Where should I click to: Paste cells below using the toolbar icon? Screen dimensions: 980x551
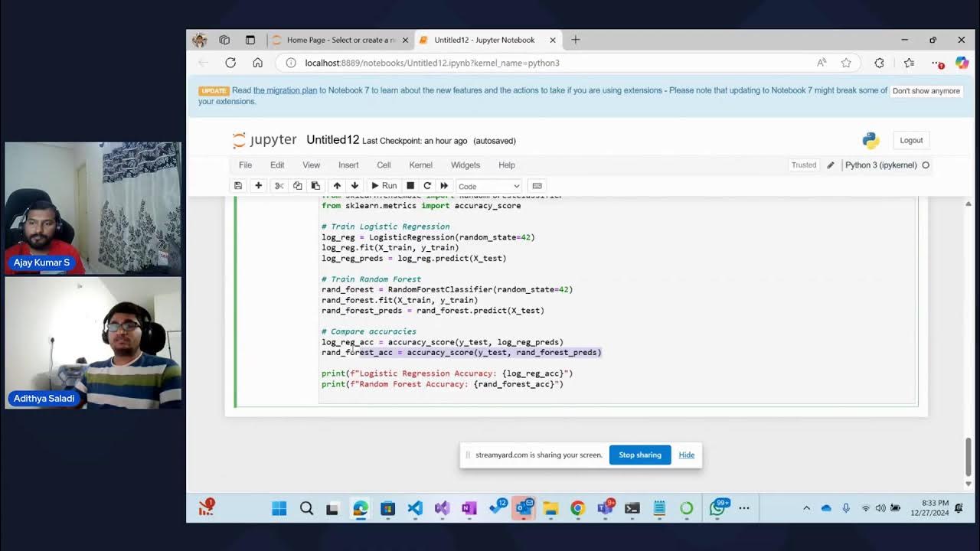pyautogui.click(x=315, y=186)
